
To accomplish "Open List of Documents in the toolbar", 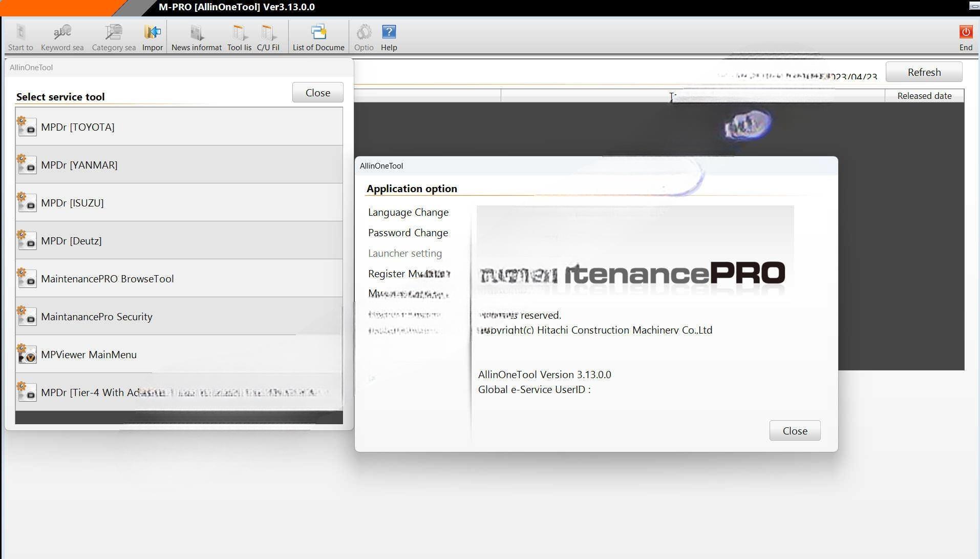I will coord(318,32).
